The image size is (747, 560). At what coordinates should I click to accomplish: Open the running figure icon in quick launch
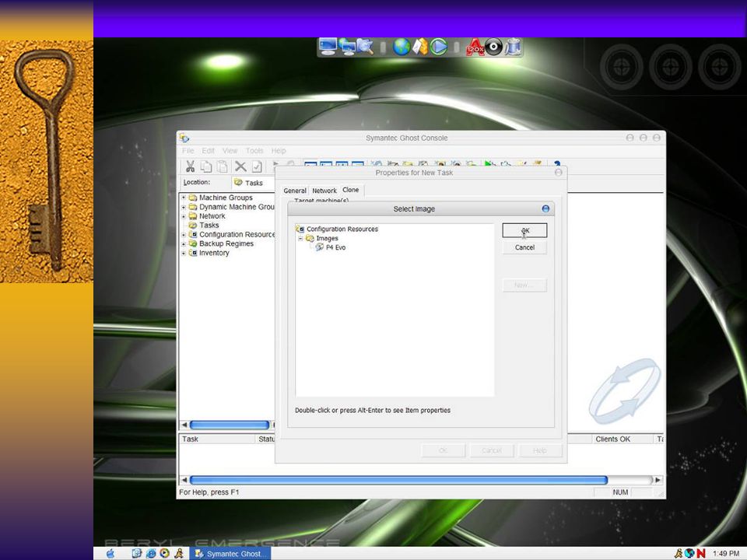pyautogui.click(x=179, y=553)
